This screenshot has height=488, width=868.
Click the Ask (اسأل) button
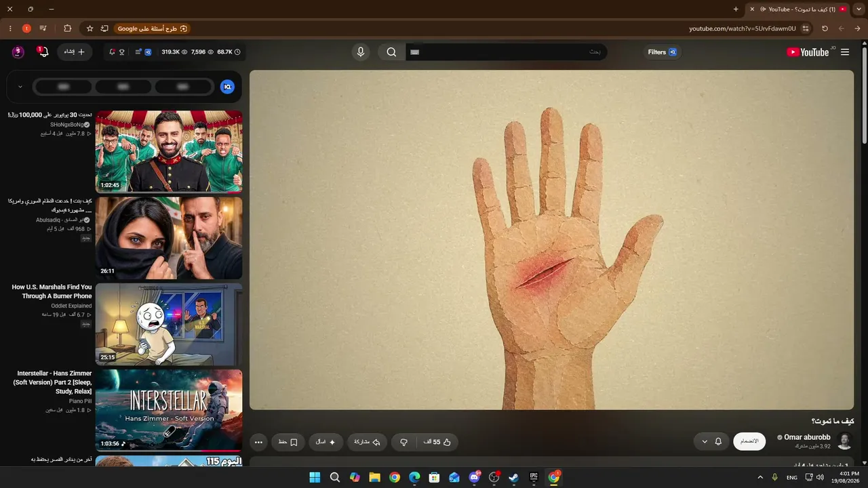coord(325,442)
